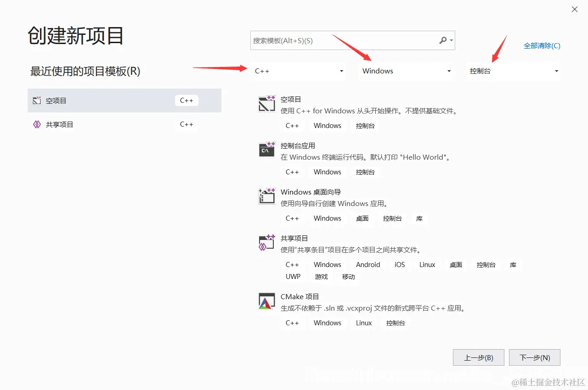This screenshot has height=390, width=588.
Task: Click the 全部清除(C) link
Action: tap(542, 45)
